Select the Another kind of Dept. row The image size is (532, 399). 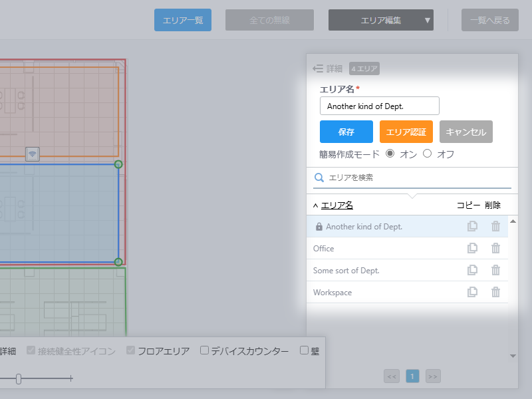tap(407, 226)
